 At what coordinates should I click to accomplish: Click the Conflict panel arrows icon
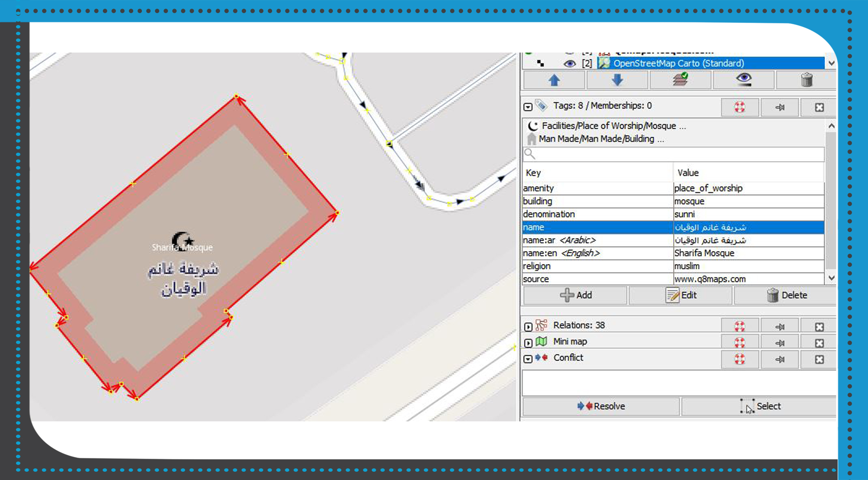[x=541, y=358]
